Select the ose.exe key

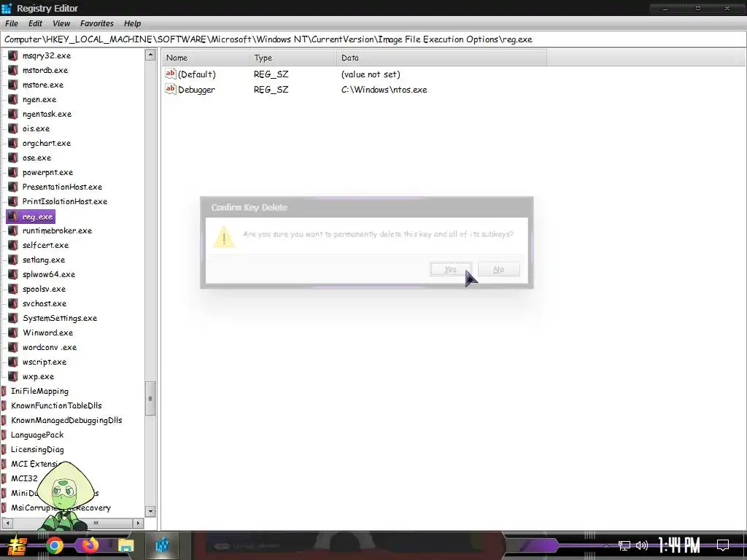pos(36,158)
